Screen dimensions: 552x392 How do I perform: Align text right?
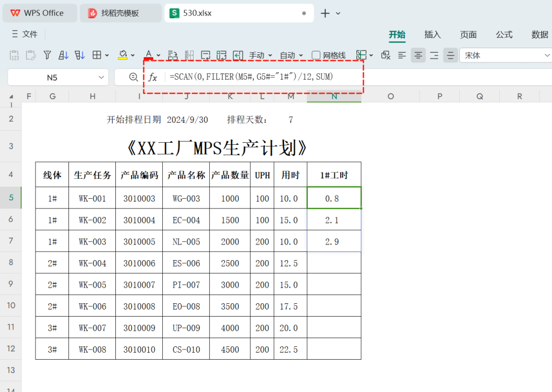[434, 55]
